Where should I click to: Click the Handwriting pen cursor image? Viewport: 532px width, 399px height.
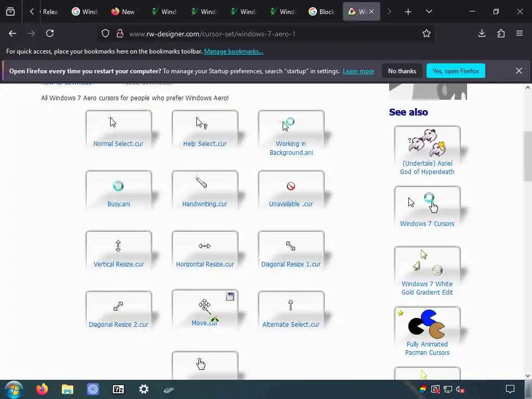pos(201,182)
